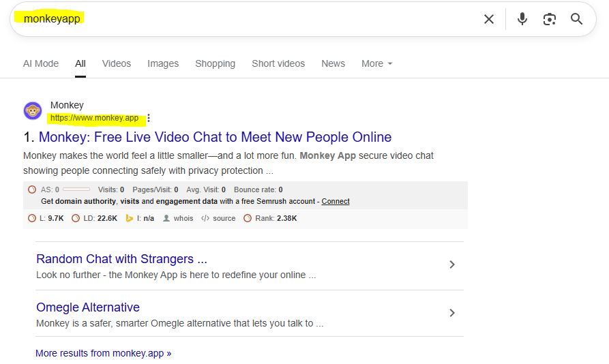609x364 pixels.
Task: Switch to the Short videos tab
Action: pyautogui.click(x=278, y=63)
